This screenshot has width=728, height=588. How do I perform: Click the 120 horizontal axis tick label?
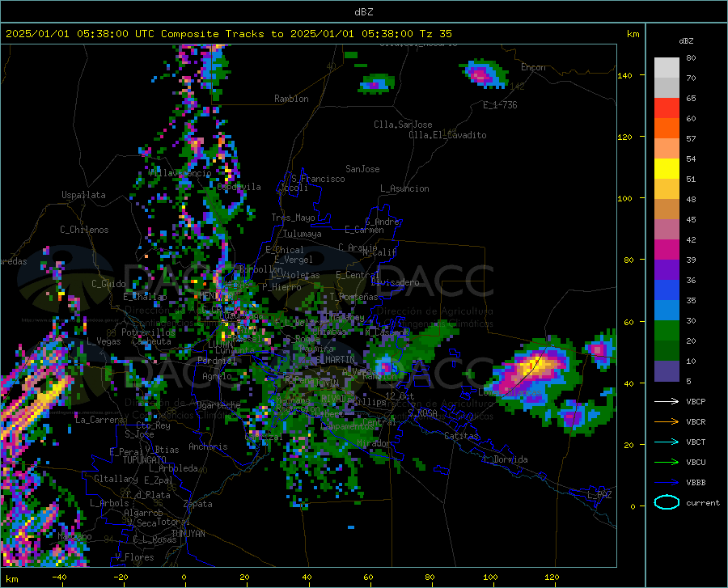[x=552, y=577]
